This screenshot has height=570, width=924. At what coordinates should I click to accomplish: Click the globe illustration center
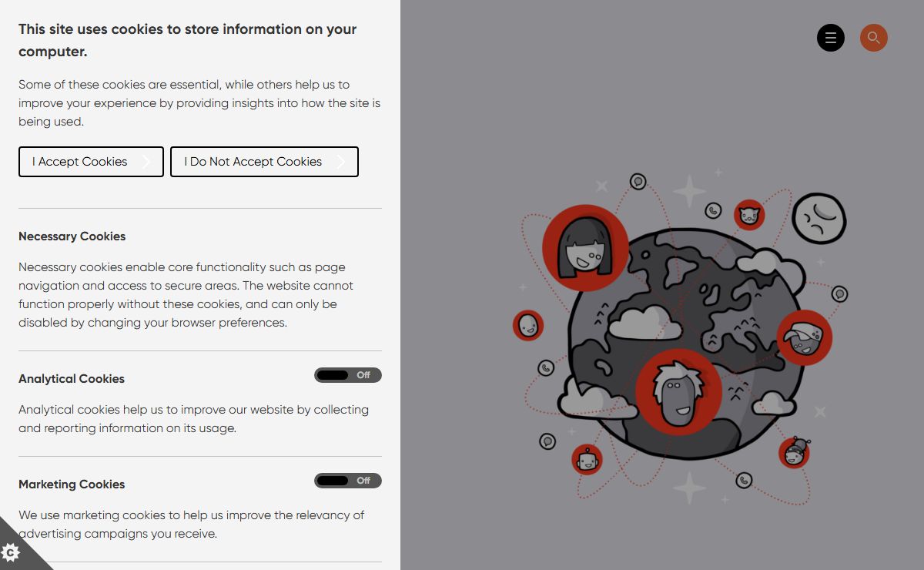pos(684,344)
